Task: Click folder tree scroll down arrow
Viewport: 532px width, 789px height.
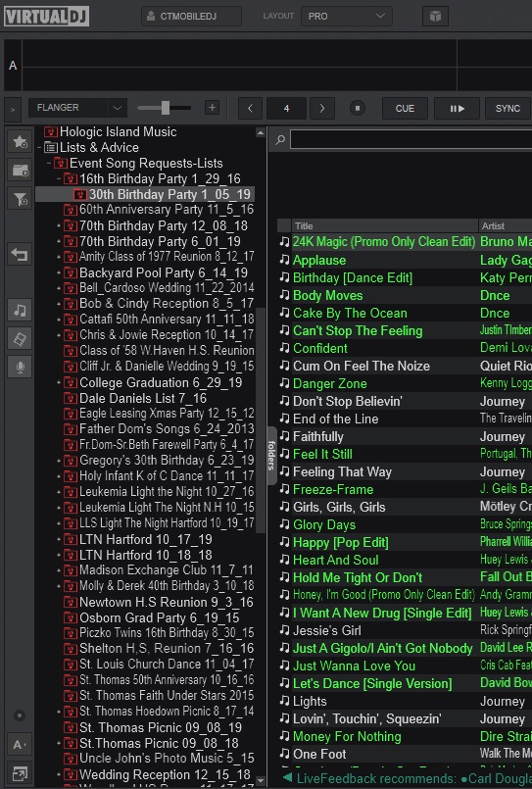Action: pyautogui.click(x=261, y=781)
